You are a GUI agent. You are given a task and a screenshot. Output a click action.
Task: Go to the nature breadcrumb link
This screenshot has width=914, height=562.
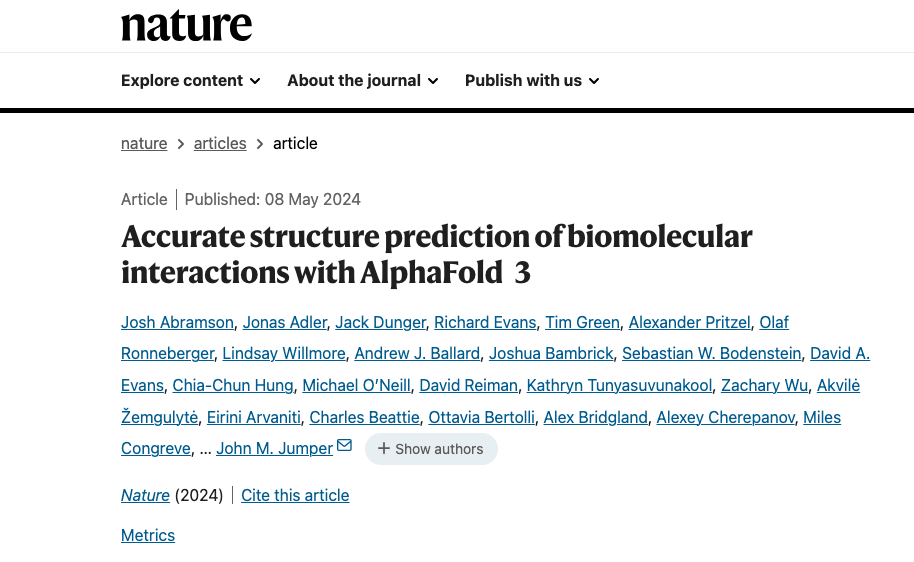tap(144, 143)
